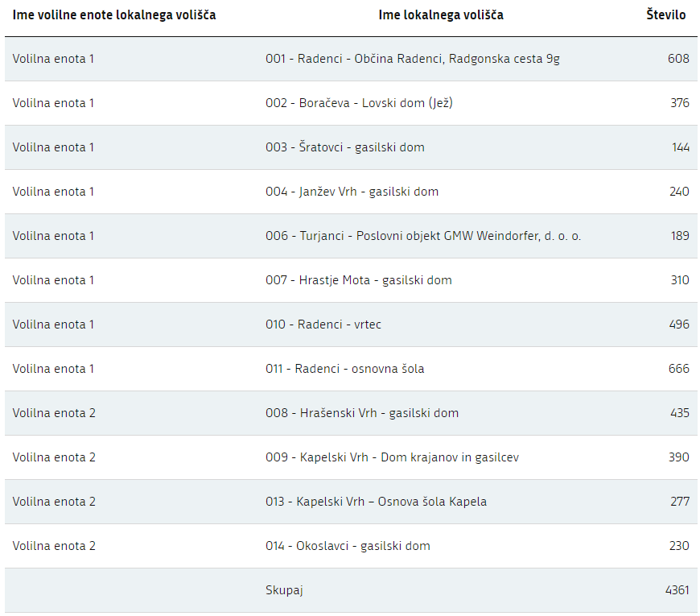This screenshot has width=700, height=616.
Task: Select '014 - Okoslavci - gasilski dom' row
Action: (x=348, y=546)
